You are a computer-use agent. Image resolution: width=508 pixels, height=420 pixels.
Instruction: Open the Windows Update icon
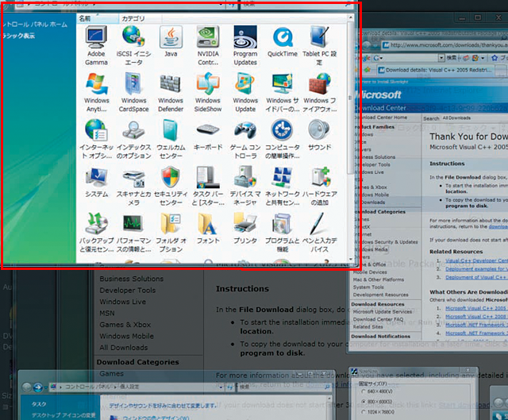pos(245,92)
